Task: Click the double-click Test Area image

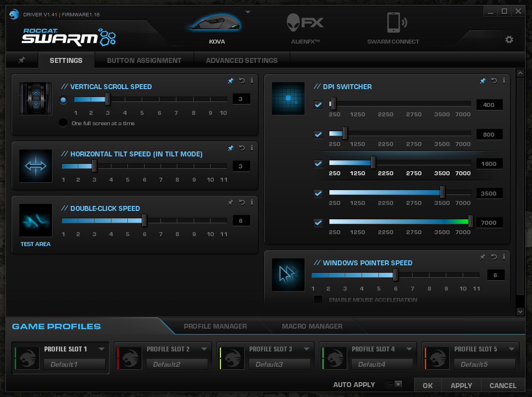Action: point(36,220)
